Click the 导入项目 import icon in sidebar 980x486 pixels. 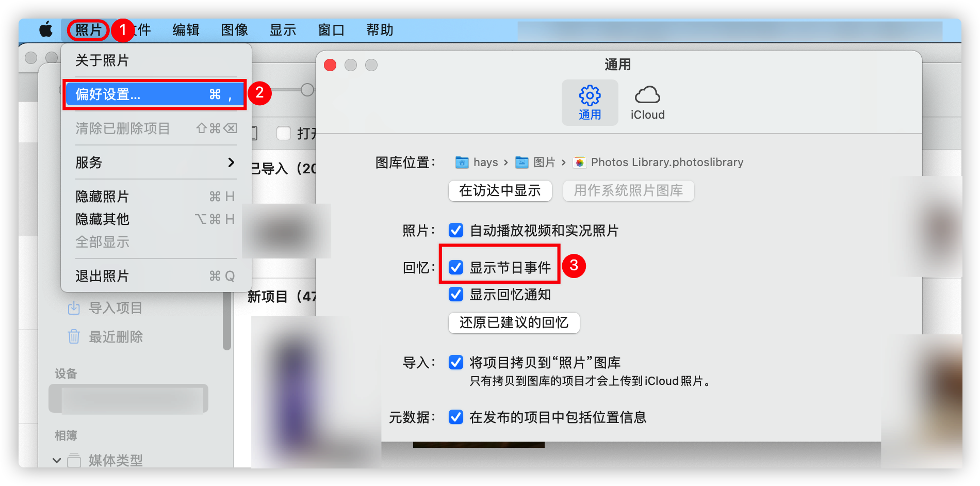click(x=74, y=308)
